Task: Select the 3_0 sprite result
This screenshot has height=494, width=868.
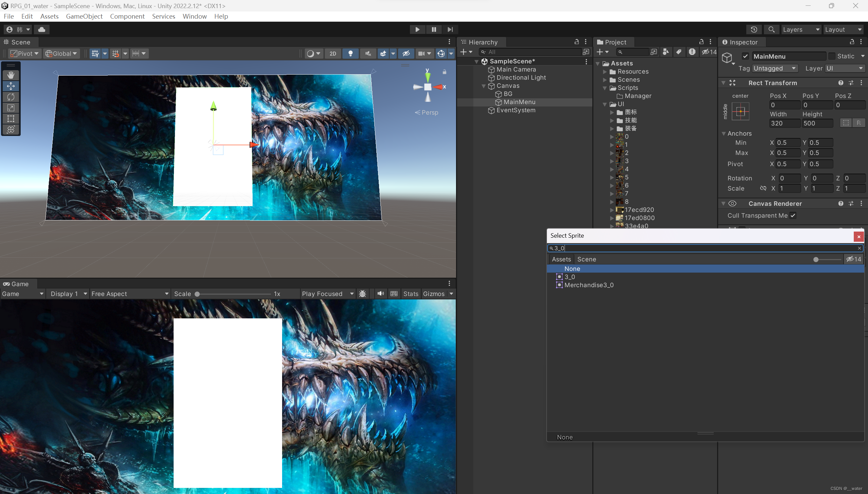Action: pos(705,277)
